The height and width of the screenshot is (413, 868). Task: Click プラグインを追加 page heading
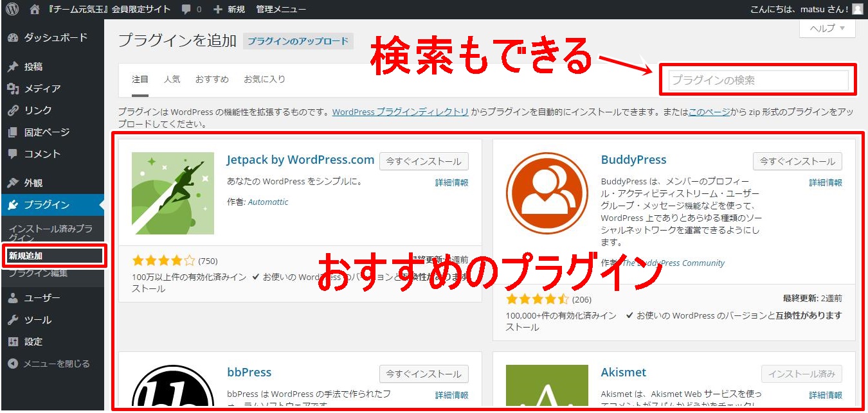click(178, 40)
